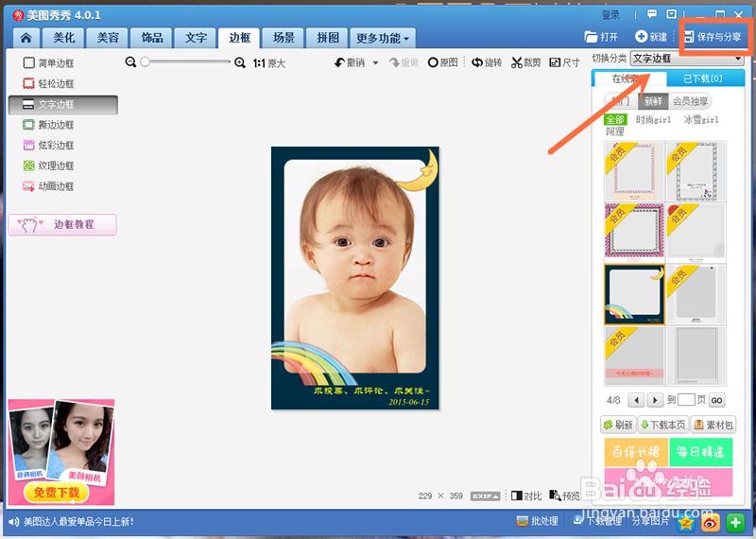
Task: Choose the magenta patterned frame thumbnail
Action: tap(634, 233)
